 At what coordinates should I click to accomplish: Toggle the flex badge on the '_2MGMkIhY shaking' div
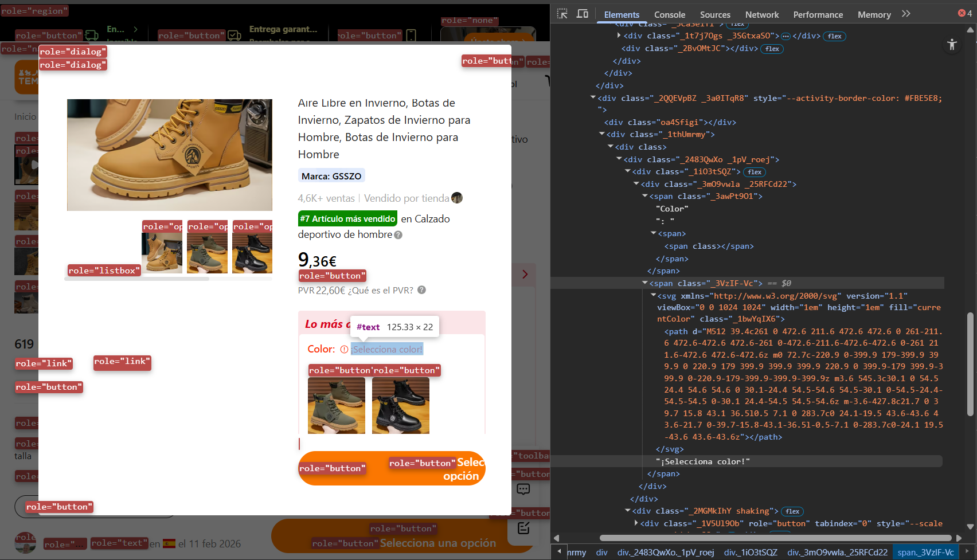[x=792, y=511]
